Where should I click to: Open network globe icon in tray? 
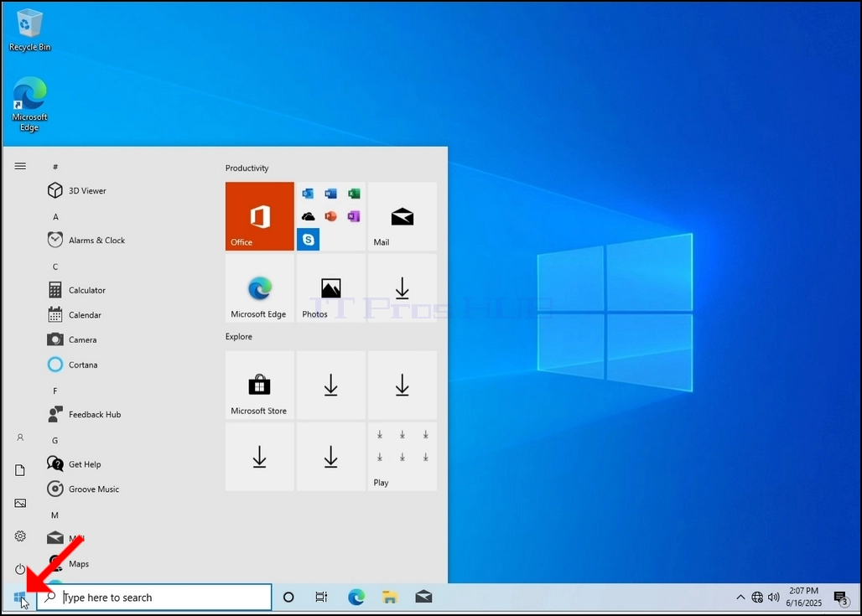point(757,598)
